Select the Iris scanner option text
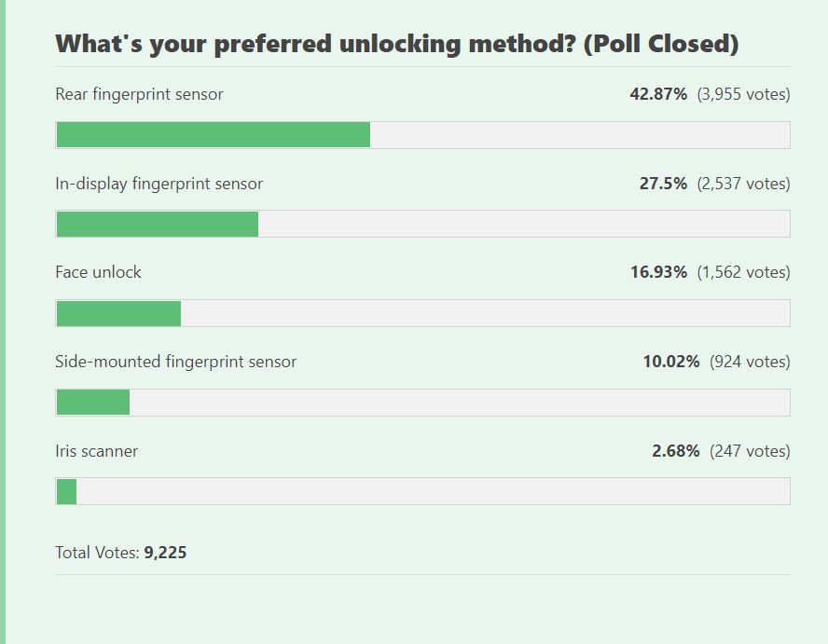The width and height of the screenshot is (828, 644). point(96,451)
